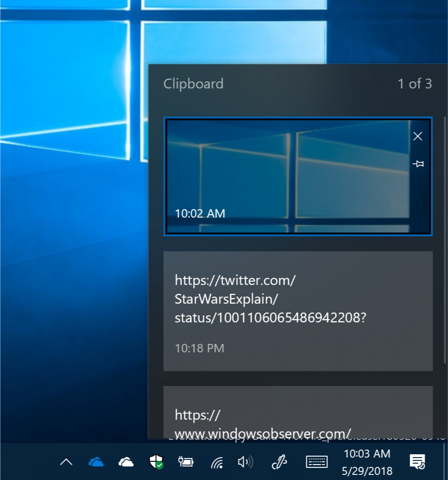
Task: Click the white cloud sync icon
Action: pyautogui.click(x=126, y=462)
